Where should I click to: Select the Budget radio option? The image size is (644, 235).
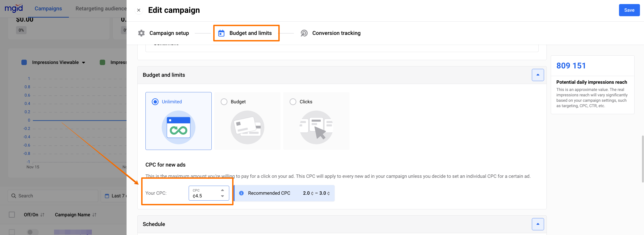(x=224, y=102)
